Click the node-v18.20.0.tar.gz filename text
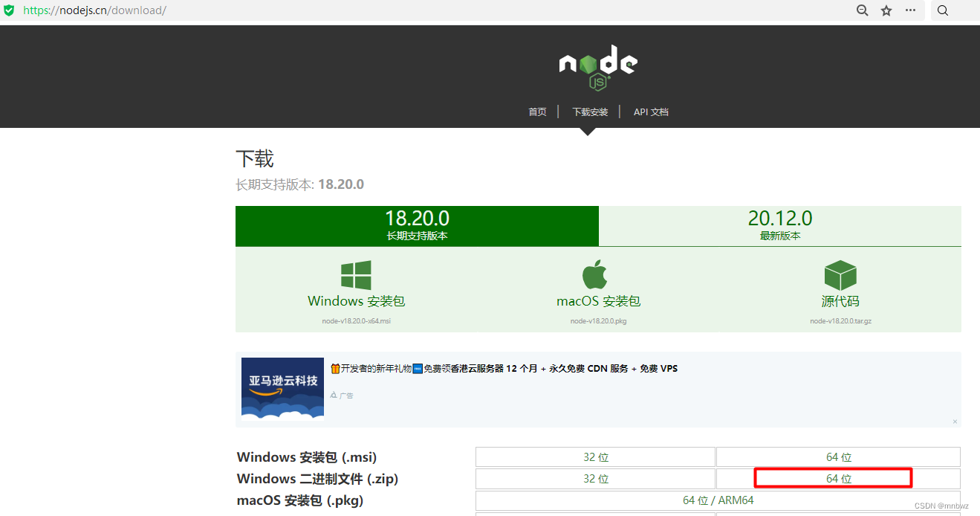The height and width of the screenshot is (516, 980). (x=840, y=321)
